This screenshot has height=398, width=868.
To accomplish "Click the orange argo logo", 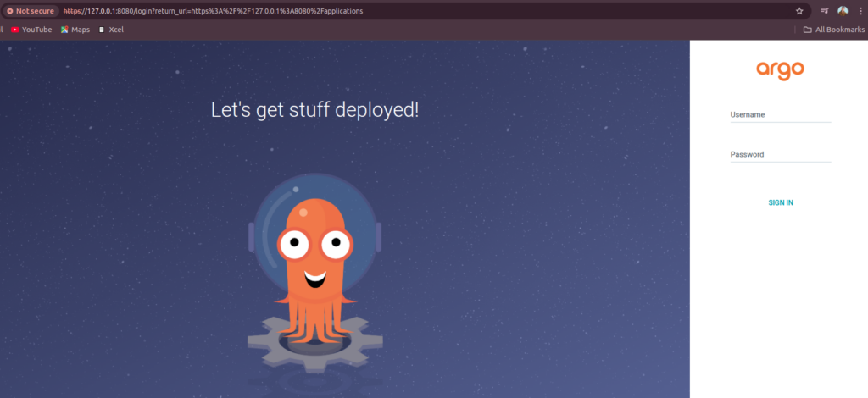I will pyautogui.click(x=780, y=70).
